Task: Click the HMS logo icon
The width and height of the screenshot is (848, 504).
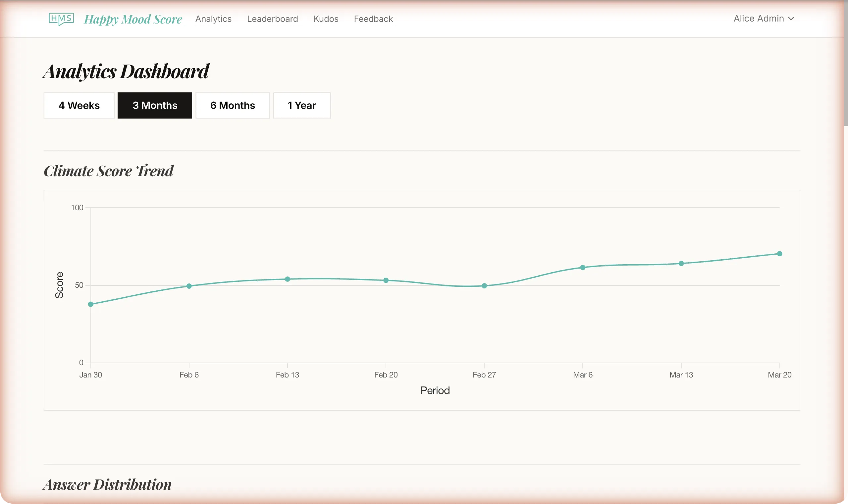Action: coord(61,19)
